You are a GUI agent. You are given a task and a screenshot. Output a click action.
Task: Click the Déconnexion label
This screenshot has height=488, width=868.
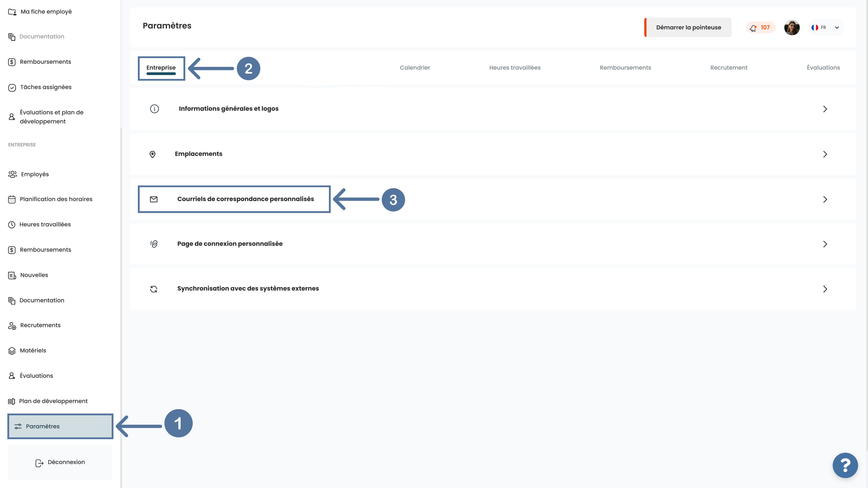[66, 462]
